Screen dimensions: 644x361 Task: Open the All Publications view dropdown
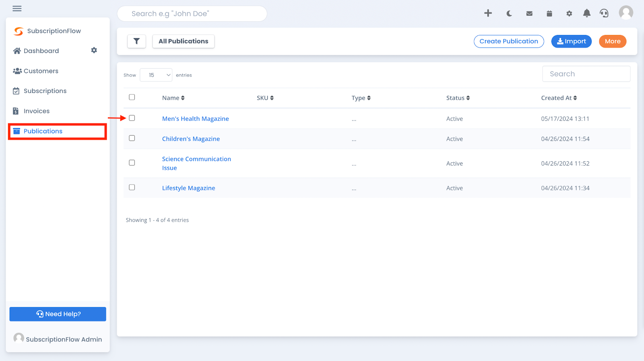pyautogui.click(x=184, y=41)
